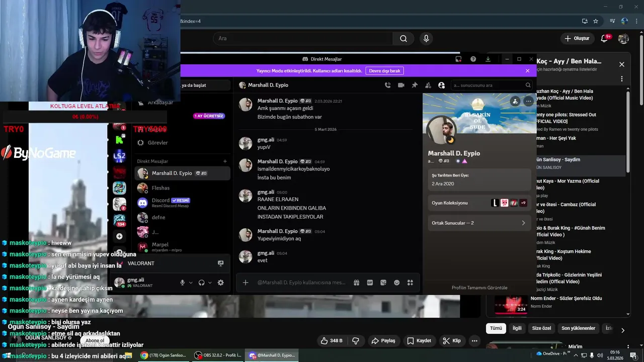Open the three-dot menu on profile banner
This screenshot has height=362, width=644.
point(528,101)
